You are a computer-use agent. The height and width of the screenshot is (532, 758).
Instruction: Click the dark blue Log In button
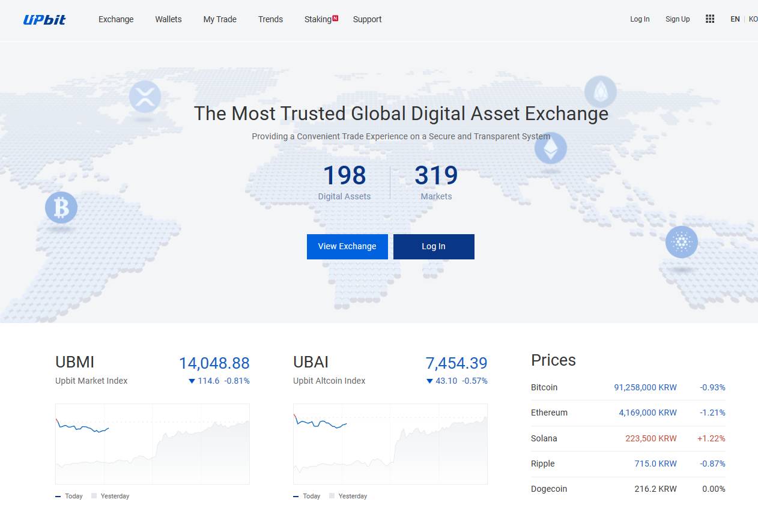(x=434, y=247)
